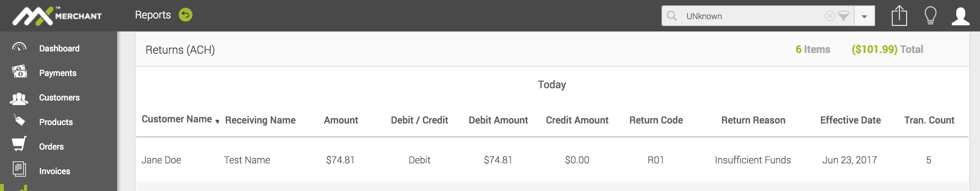Open the lightbulb tips icon

pyautogui.click(x=930, y=16)
